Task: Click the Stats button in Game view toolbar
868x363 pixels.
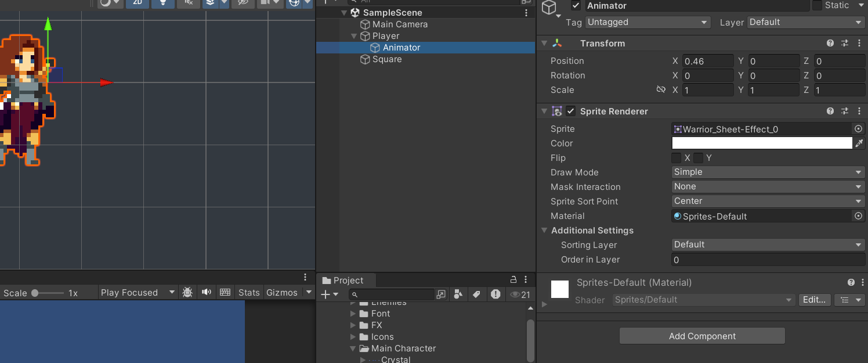Action: 248,292
